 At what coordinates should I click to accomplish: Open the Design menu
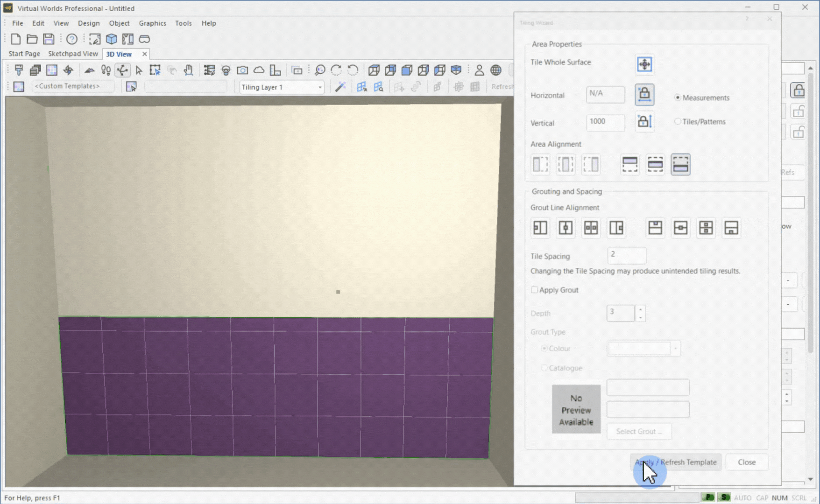(x=89, y=23)
